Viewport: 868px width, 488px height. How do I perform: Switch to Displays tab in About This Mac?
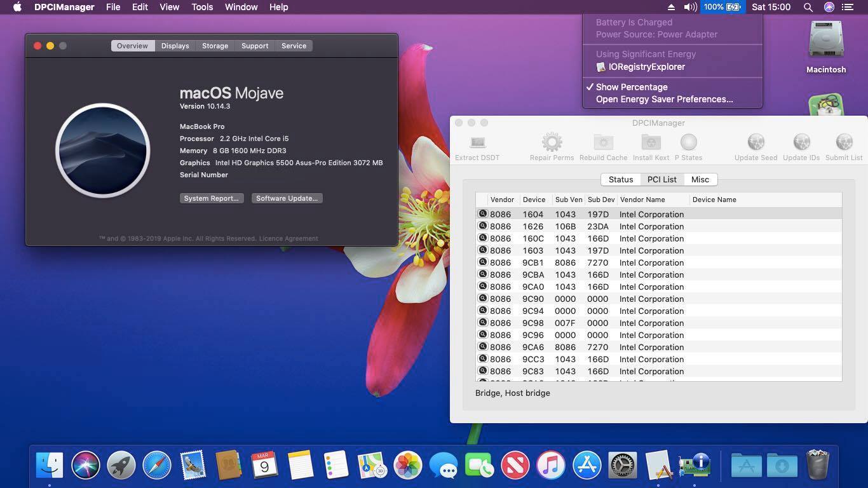175,46
